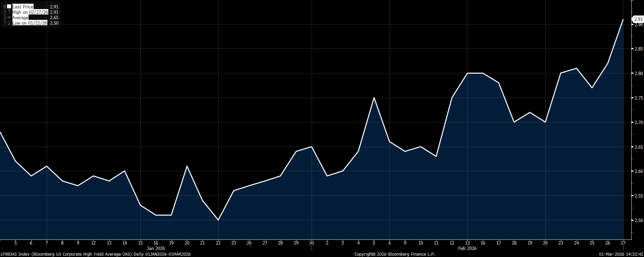The image size is (644, 257).
Task: Click the Average value 2.65 in legend
Action: pyautogui.click(x=54, y=17)
